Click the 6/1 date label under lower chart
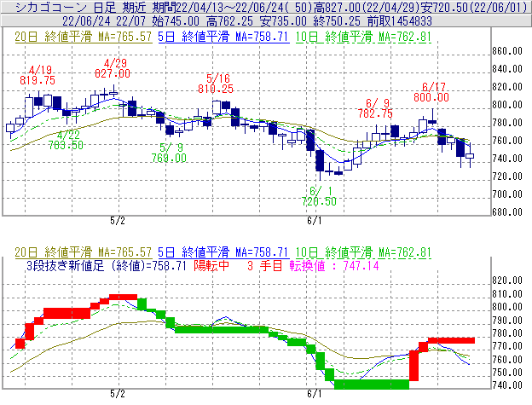 [315, 393]
